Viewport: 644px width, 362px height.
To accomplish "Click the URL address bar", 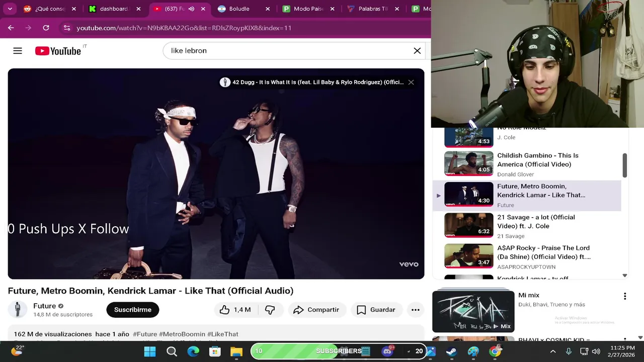I will (184, 28).
